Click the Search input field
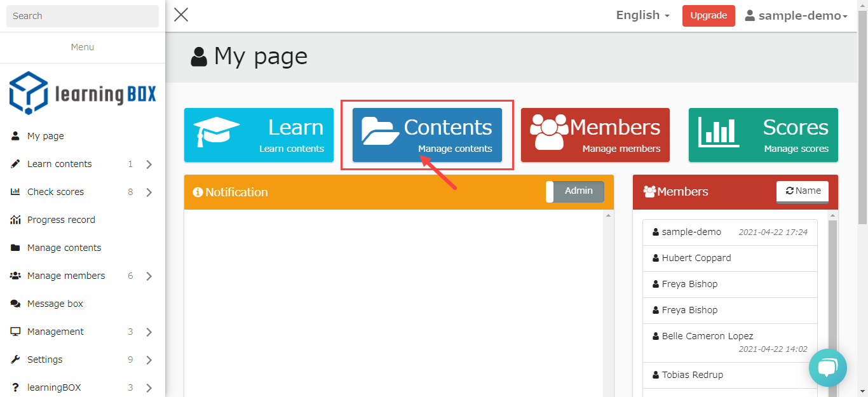The width and height of the screenshot is (868, 397). (83, 16)
